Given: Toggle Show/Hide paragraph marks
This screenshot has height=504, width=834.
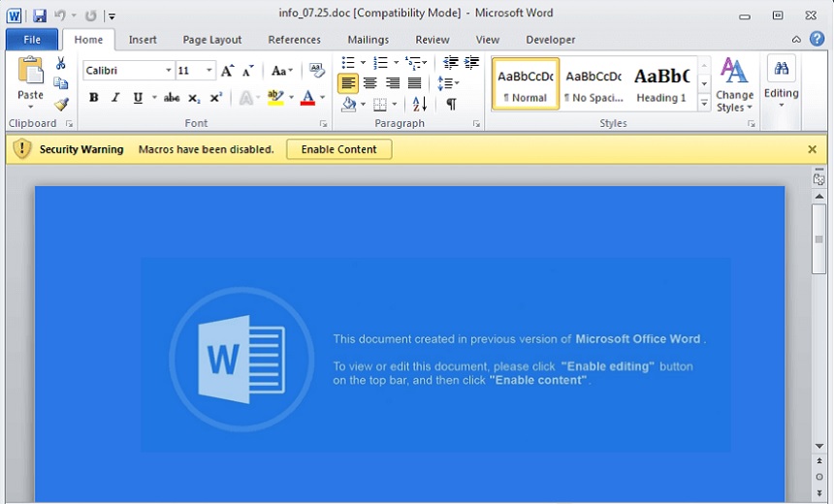Looking at the screenshot, I should 451,104.
